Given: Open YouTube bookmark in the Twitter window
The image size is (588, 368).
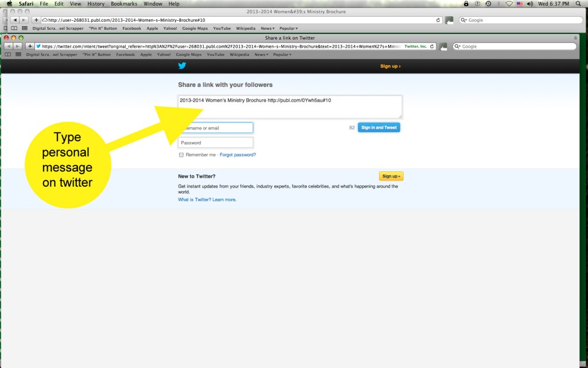Looking at the screenshot, I should point(216,55).
